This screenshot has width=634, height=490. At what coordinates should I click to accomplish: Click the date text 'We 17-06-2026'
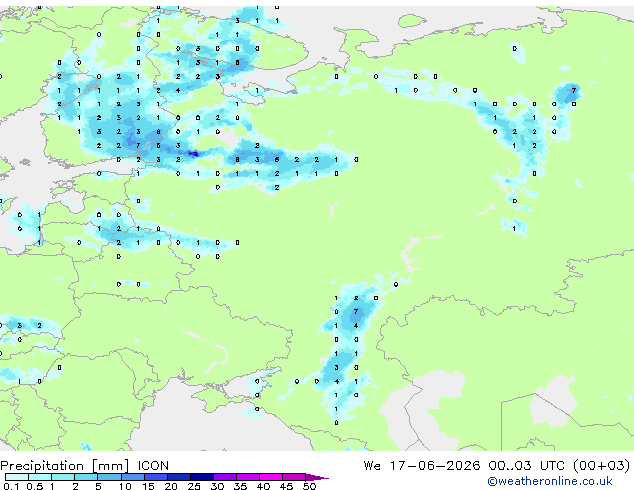point(422,466)
